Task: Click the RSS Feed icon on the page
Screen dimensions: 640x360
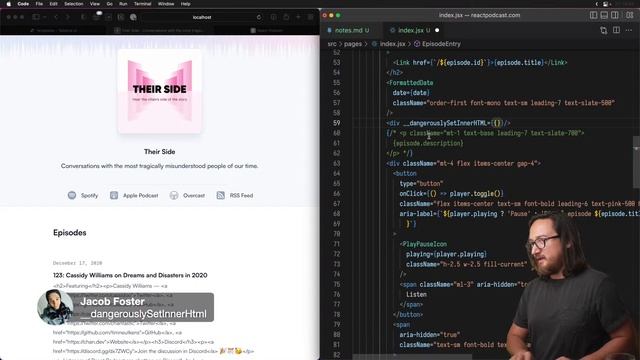Action: click(x=220, y=195)
